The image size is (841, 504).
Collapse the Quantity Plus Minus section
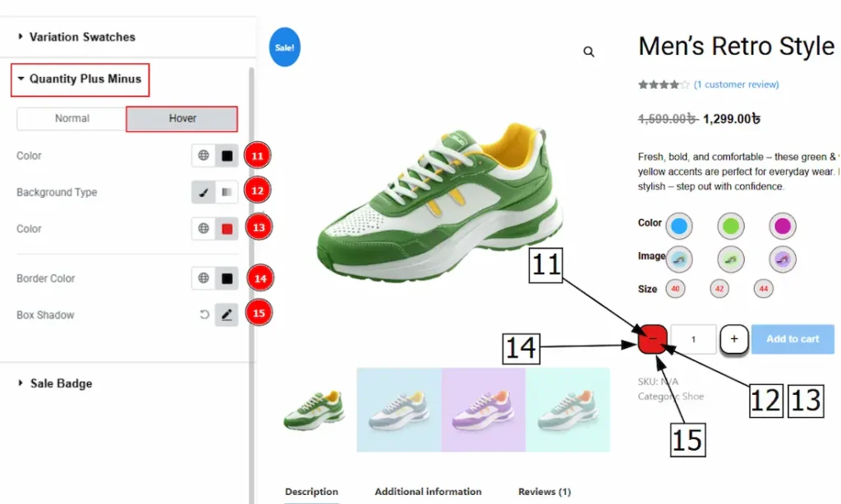[85, 79]
